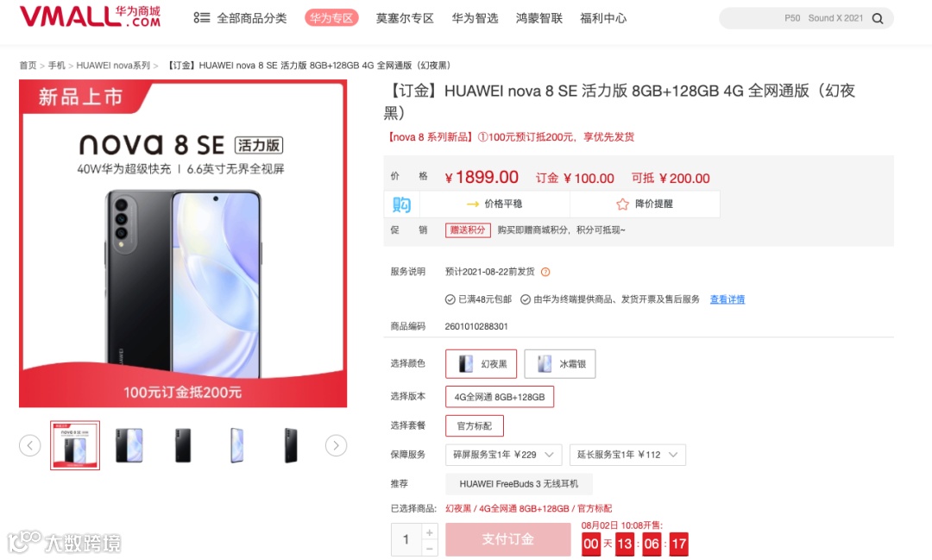Select the 官方标配 package option
932x560 pixels.
point(475,425)
